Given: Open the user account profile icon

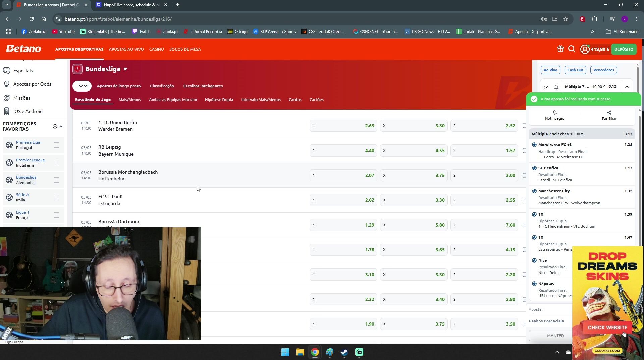Looking at the screenshot, I should pos(585,49).
